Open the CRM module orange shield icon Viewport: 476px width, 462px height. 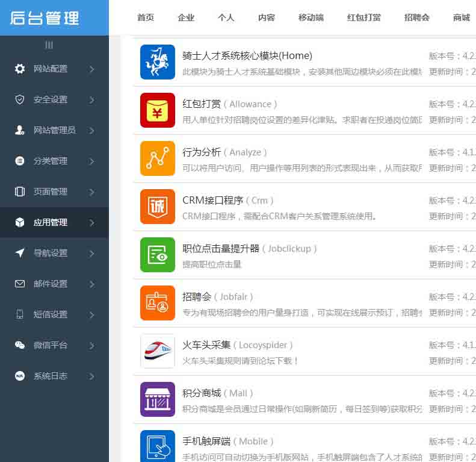pos(158,207)
